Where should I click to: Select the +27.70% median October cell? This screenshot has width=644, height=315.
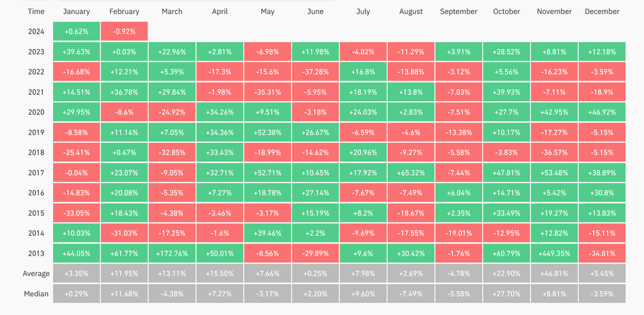(x=506, y=294)
